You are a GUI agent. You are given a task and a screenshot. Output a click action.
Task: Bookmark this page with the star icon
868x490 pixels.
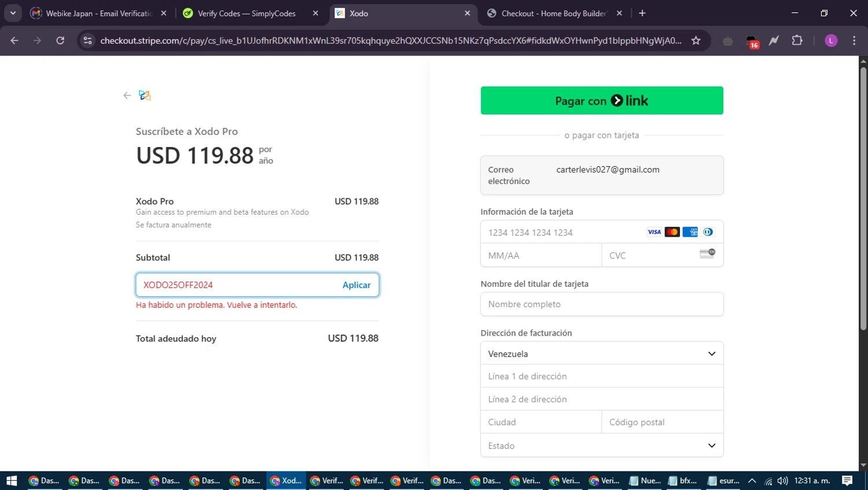pyautogui.click(x=696, y=40)
